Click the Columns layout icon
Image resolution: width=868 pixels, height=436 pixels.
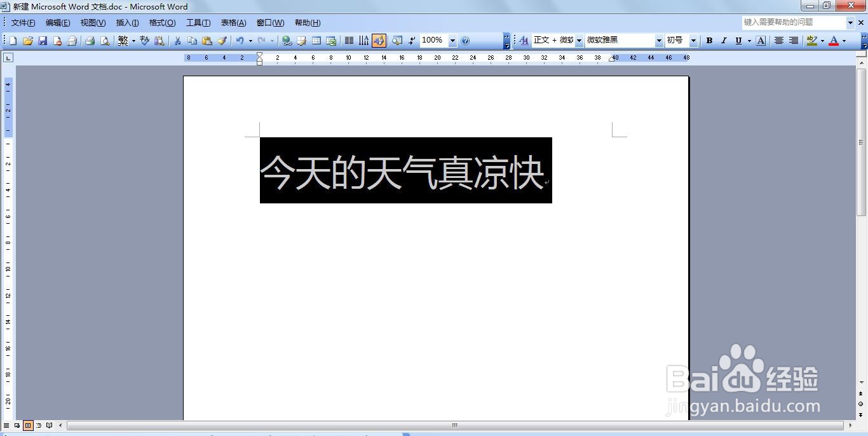click(x=349, y=41)
